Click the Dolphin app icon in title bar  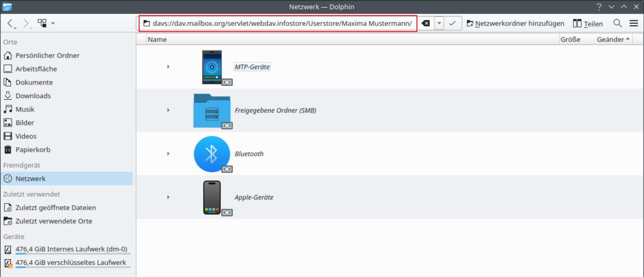[x=7, y=7]
